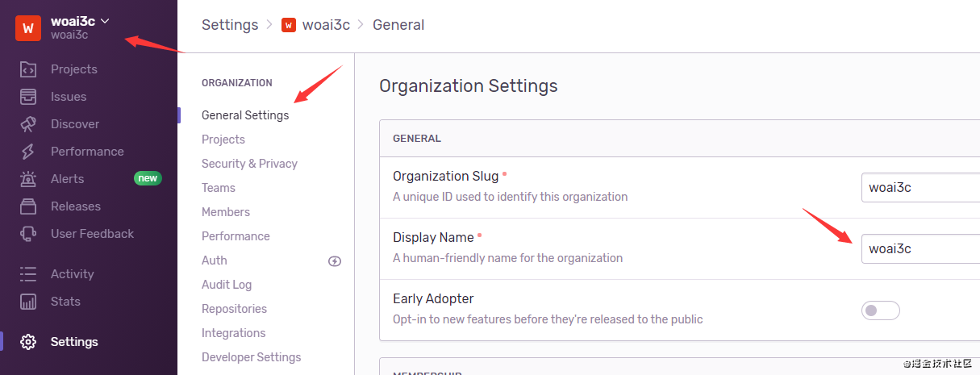This screenshot has width=980, height=375.
Task: Click the Display Name text field
Action: pos(920,249)
